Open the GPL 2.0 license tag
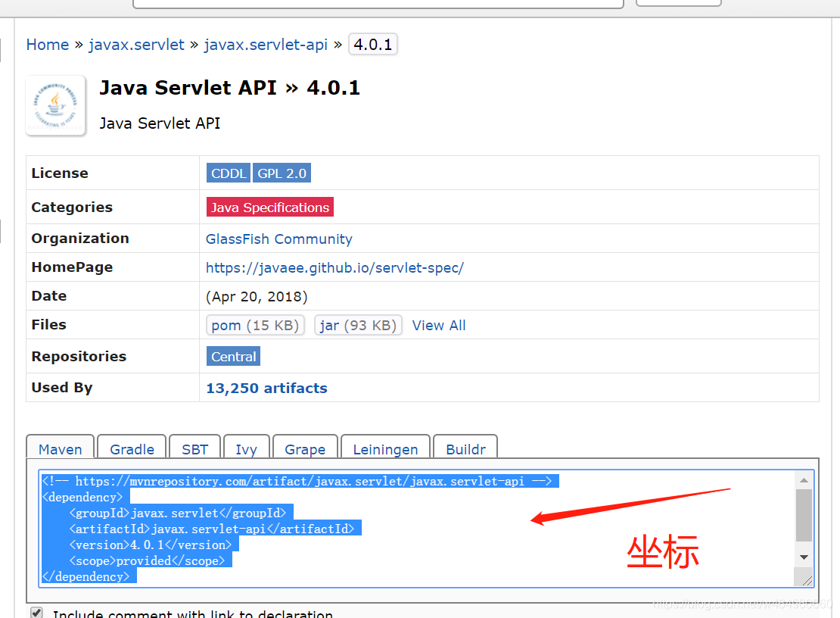The width and height of the screenshot is (840, 618). (282, 173)
